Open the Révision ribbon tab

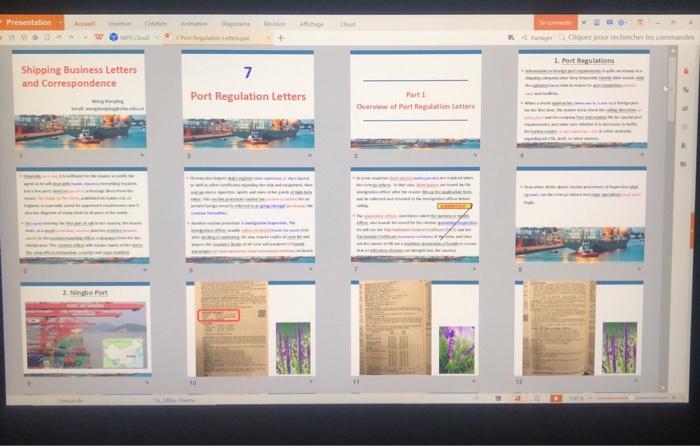click(274, 24)
